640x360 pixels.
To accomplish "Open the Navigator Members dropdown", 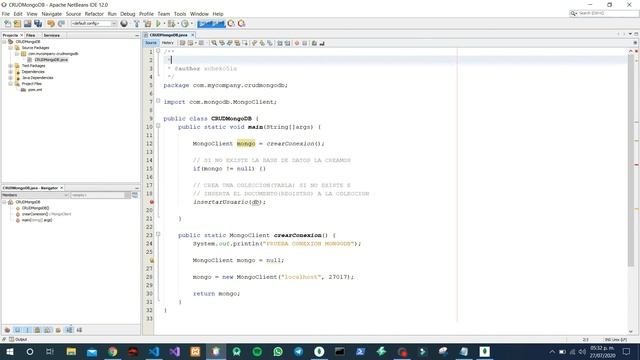I will pyautogui.click(x=35, y=195).
